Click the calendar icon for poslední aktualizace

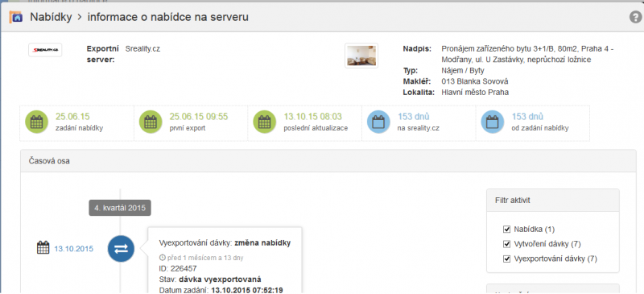(x=265, y=122)
